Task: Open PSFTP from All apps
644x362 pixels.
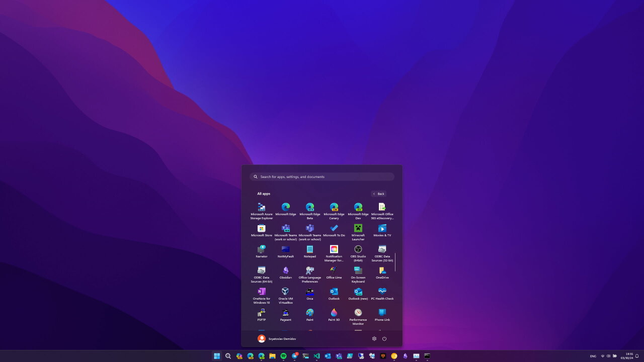Action: coord(262,315)
